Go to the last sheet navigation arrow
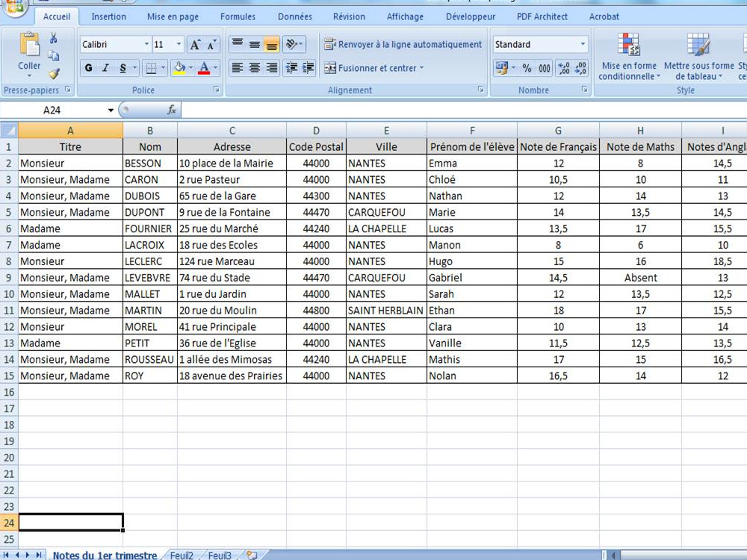The image size is (747, 560). (x=38, y=556)
